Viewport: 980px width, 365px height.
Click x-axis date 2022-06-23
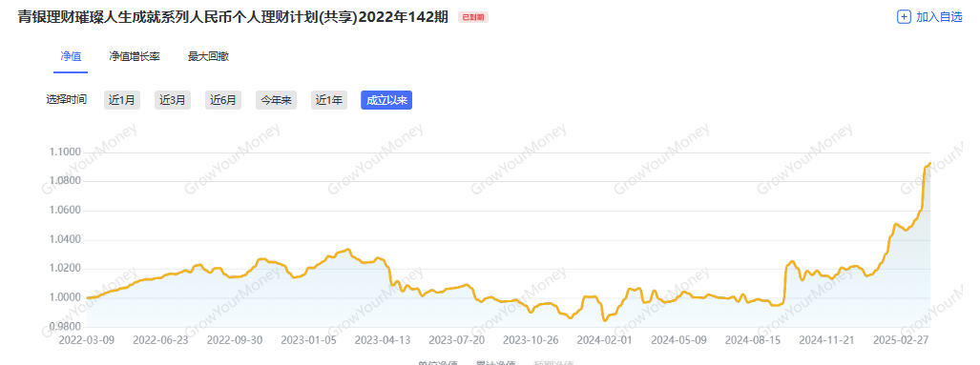(x=161, y=340)
